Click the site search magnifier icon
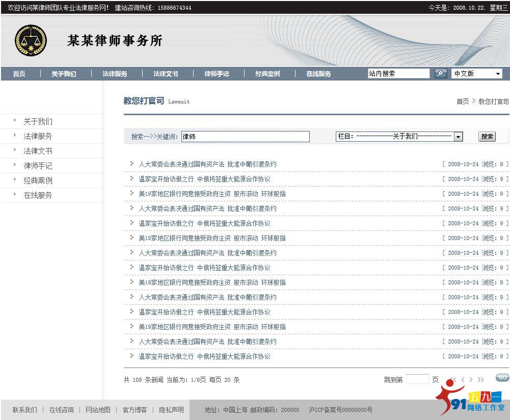The height and width of the screenshot is (420, 510). pos(441,74)
